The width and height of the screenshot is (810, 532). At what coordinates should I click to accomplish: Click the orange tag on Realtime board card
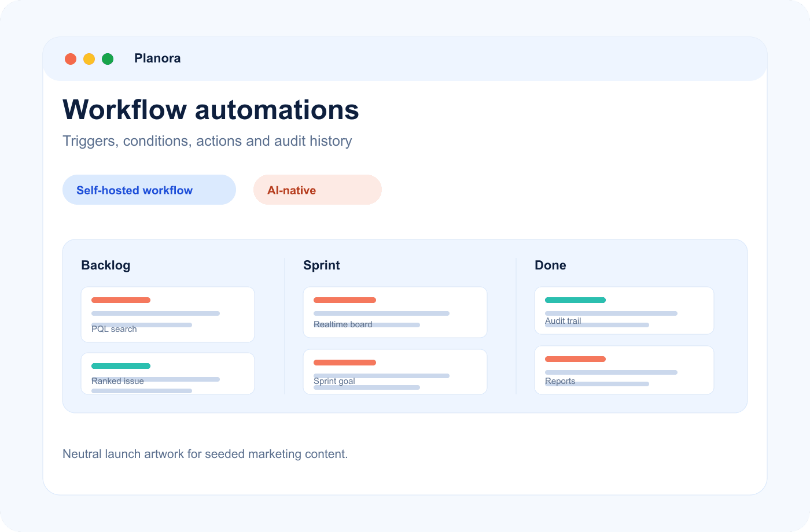click(x=345, y=300)
